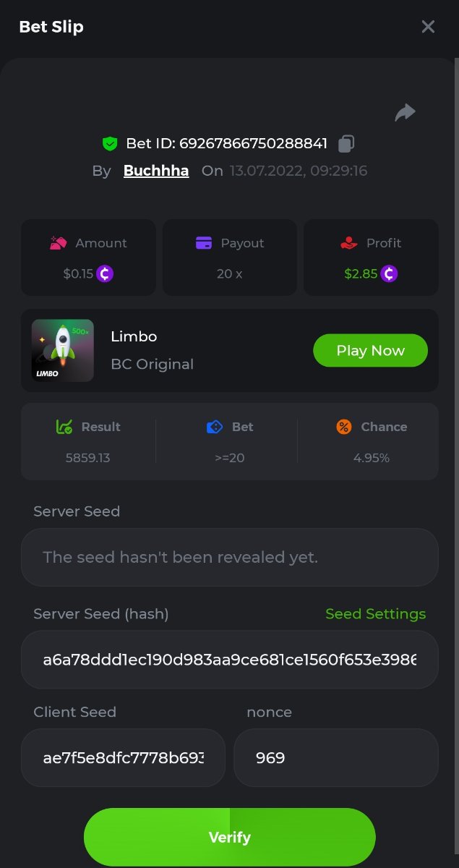Open the Limbo game thumbnail
This screenshot has width=459, height=868.
(63, 350)
